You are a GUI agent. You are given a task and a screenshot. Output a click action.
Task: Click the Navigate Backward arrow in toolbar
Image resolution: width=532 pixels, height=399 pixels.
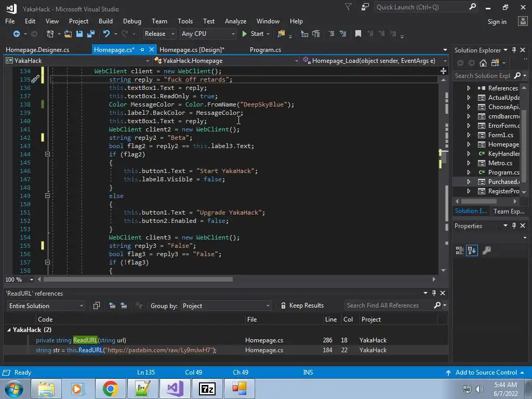(16, 34)
